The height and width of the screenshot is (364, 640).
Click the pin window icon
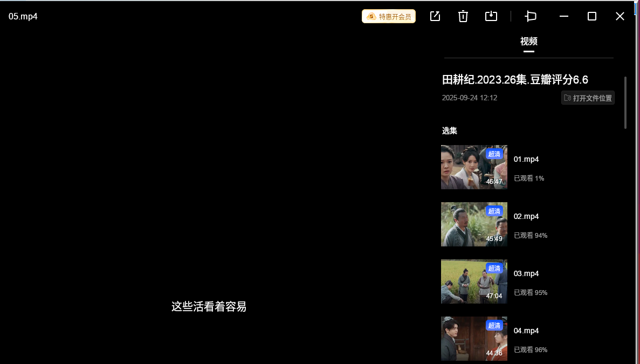pos(531,16)
